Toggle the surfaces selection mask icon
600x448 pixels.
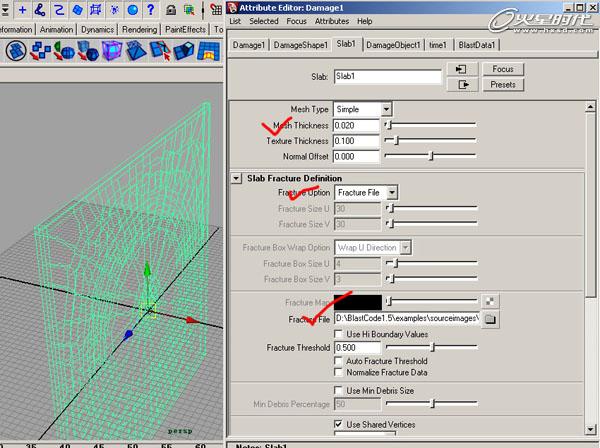(x=78, y=10)
